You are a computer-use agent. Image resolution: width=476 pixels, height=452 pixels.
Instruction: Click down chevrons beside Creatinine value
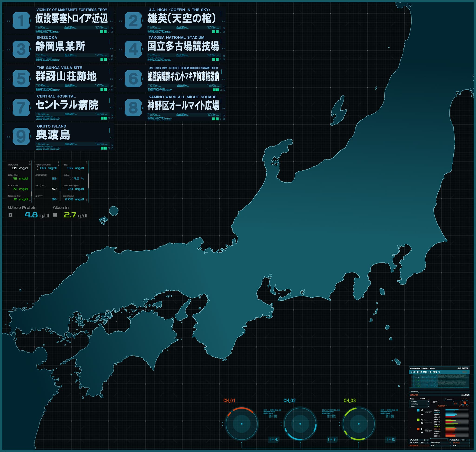(x=87, y=200)
